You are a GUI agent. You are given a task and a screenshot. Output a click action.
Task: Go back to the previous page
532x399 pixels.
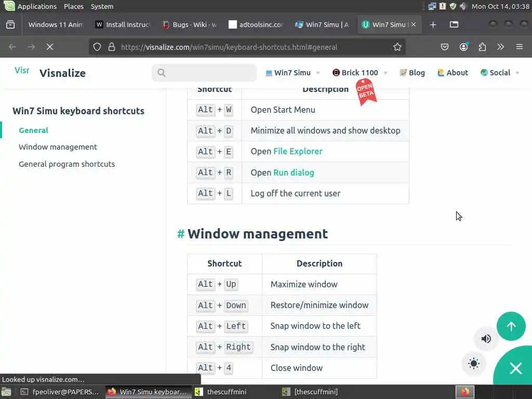click(12, 47)
